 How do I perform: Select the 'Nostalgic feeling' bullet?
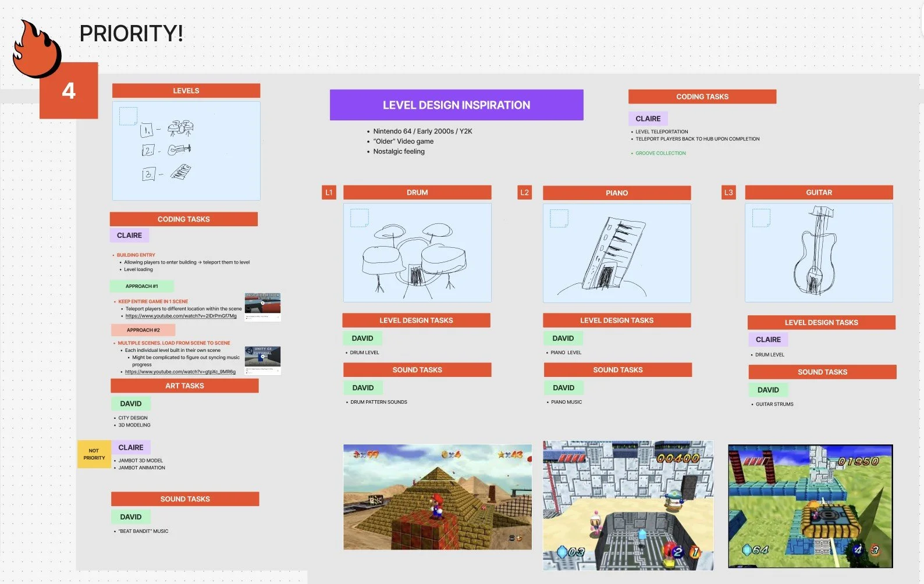click(399, 151)
